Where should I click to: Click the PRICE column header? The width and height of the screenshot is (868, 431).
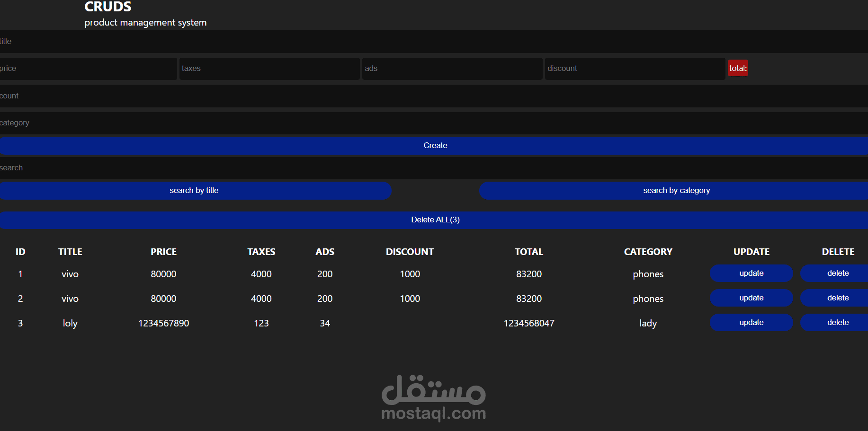click(x=164, y=252)
